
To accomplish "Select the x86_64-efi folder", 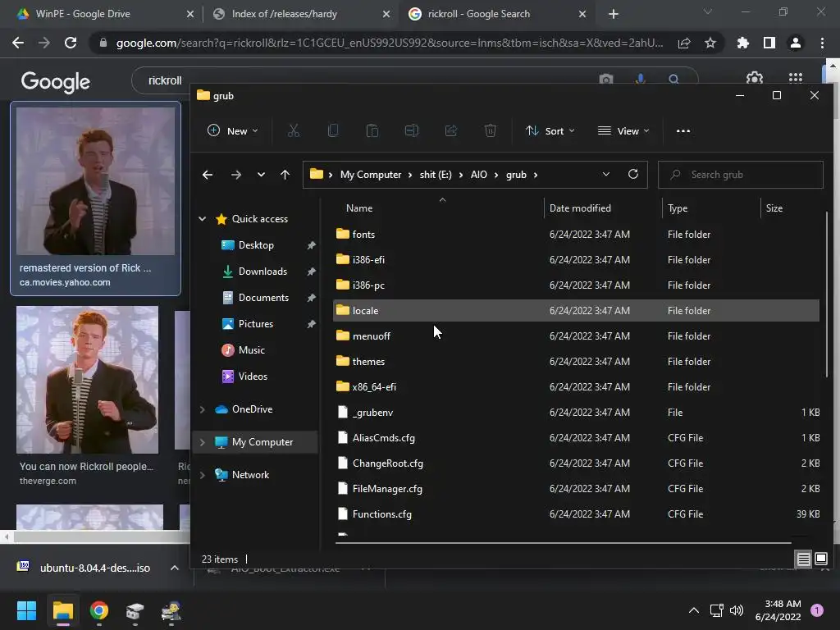I will tap(576, 387).
